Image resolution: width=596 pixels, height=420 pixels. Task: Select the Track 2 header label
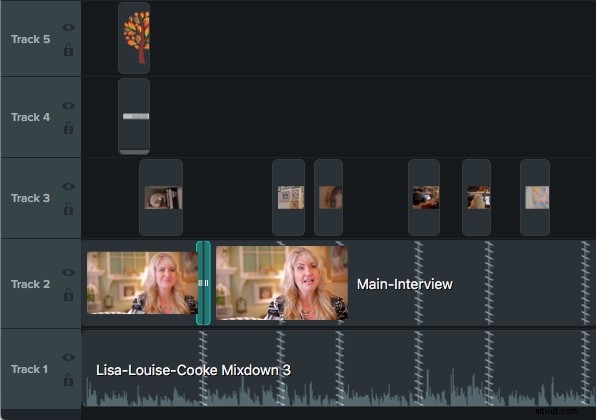[30, 284]
